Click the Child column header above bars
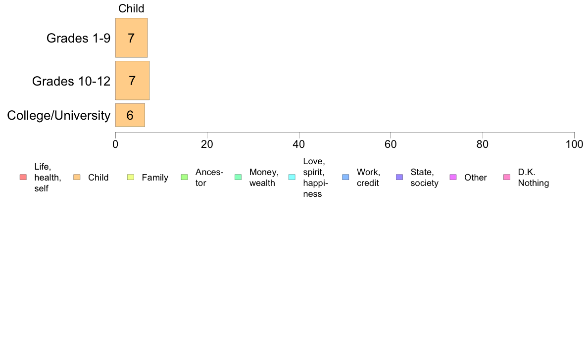588x364 pixels. click(x=131, y=8)
